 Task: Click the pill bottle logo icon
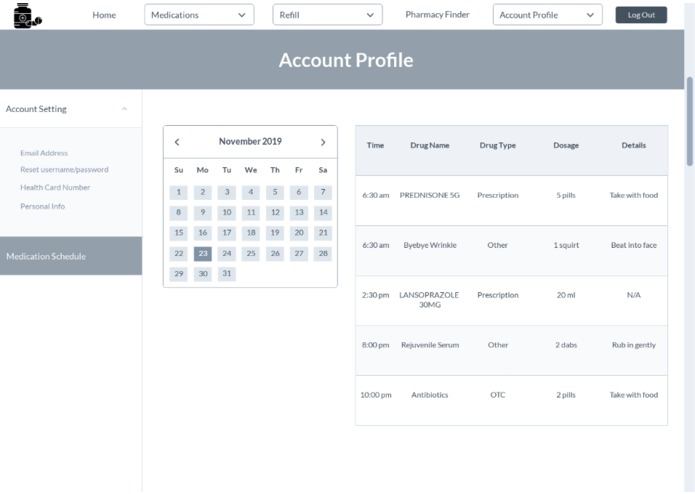click(x=27, y=16)
